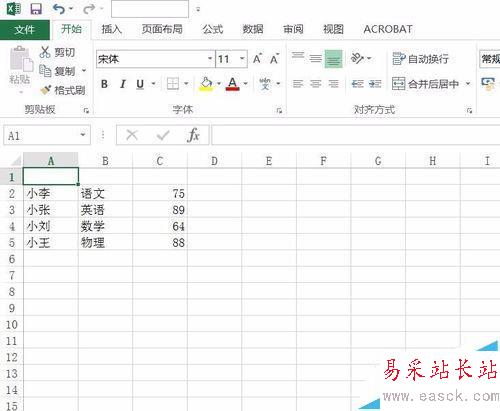Screen dimensions: 500x411
Task: Click the phonetic guide 文 icon
Action: pyautogui.click(x=265, y=84)
